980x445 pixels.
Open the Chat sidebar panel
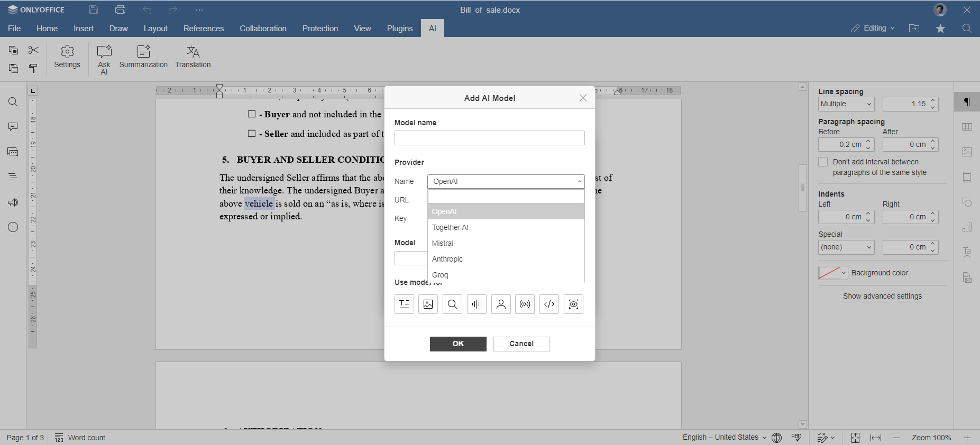(x=13, y=152)
